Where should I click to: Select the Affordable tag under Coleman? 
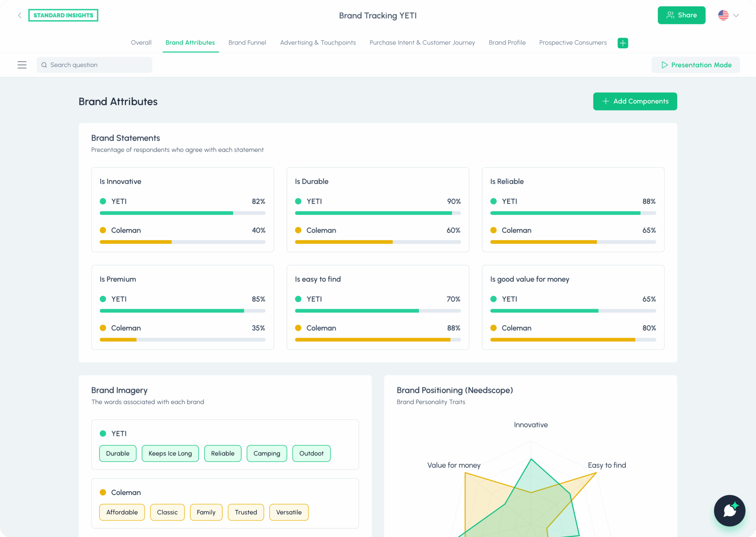click(x=122, y=512)
